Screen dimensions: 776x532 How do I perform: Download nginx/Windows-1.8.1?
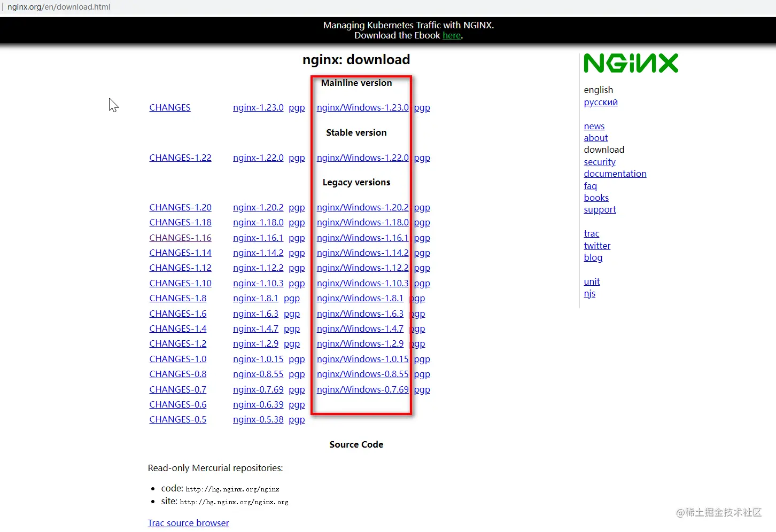(x=360, y=298)
